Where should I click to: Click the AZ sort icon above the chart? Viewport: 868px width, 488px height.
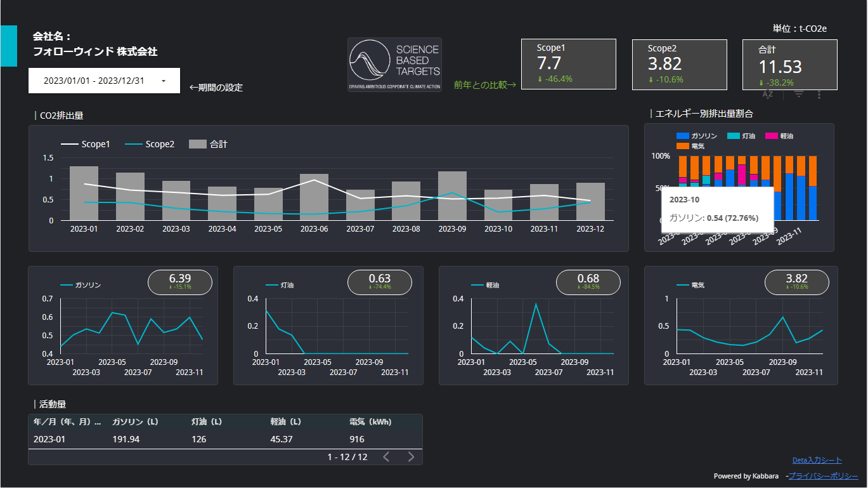coord(768,95)
